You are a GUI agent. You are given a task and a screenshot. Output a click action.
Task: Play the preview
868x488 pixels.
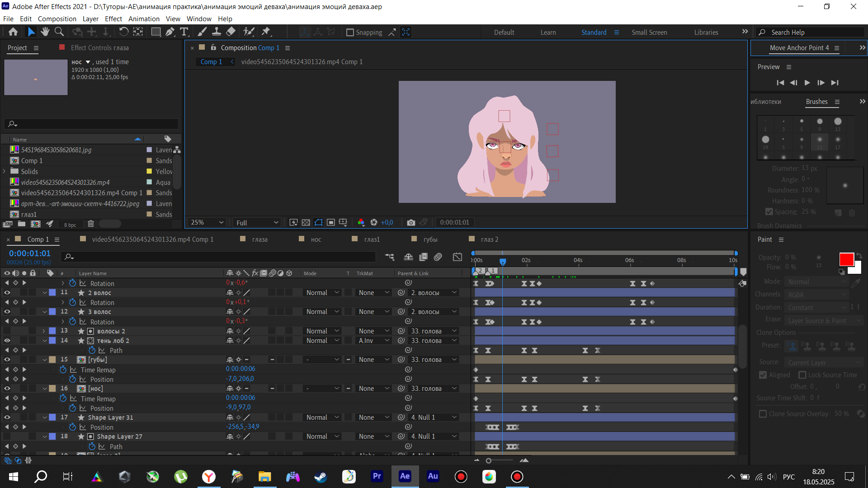(807, 83)
